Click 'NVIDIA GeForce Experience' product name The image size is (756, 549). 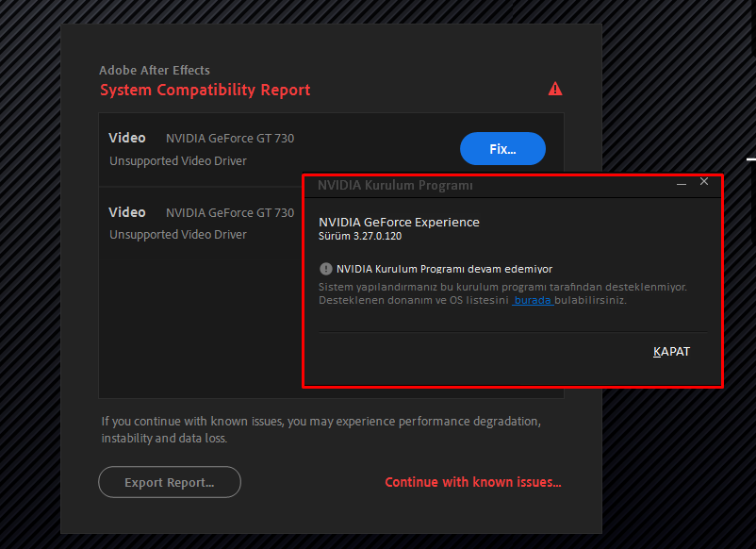tap(399, 222)
